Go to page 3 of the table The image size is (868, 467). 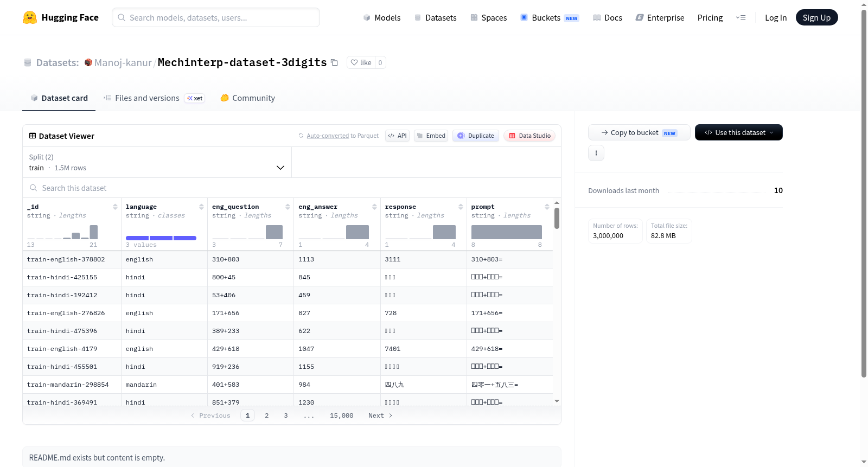286,415
